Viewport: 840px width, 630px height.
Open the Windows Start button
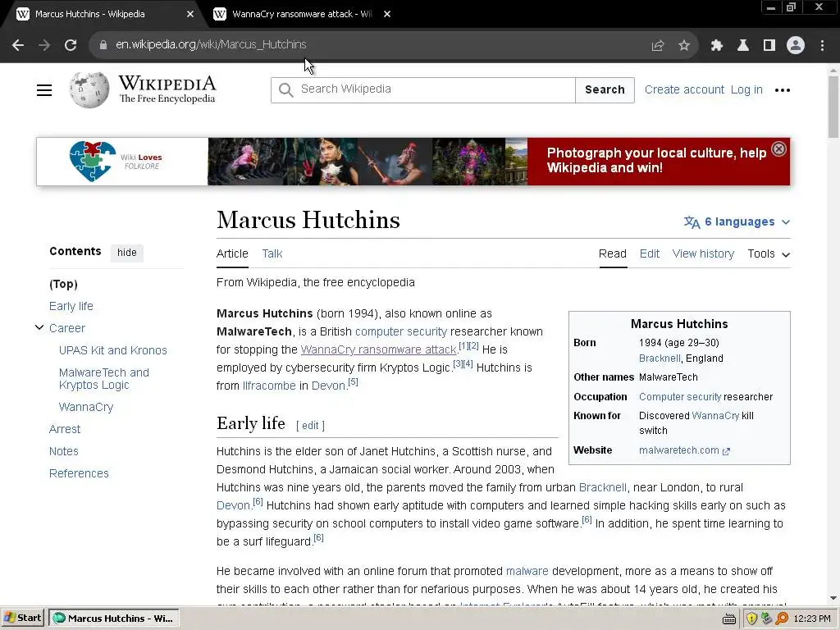pyautogui.click(x=22, y=619)
